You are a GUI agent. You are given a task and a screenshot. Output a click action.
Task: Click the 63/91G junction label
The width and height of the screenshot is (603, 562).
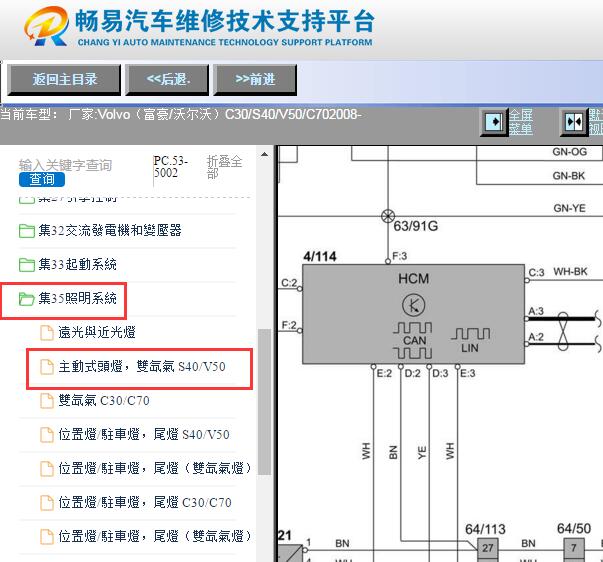pos(416,226)
